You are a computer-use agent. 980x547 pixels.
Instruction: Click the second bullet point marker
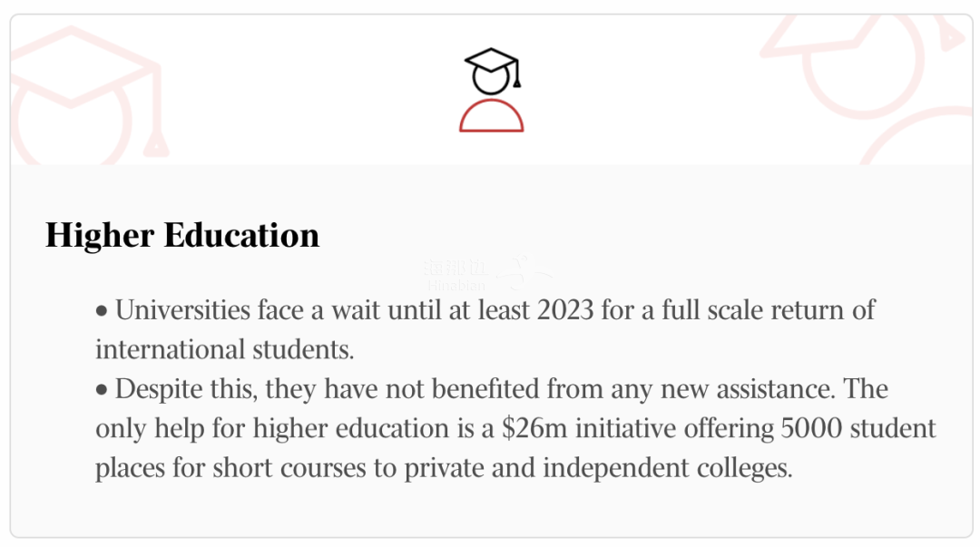coord(102,390)
